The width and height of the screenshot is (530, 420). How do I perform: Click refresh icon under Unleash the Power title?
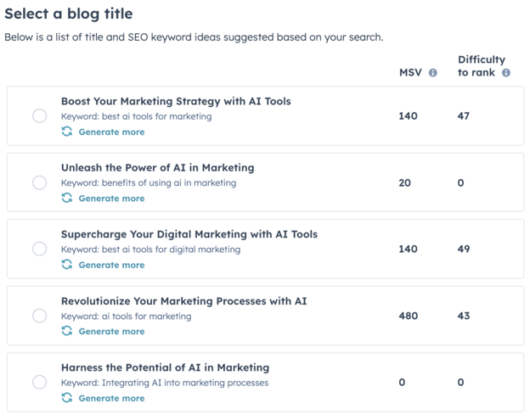[x=67, y=198]
